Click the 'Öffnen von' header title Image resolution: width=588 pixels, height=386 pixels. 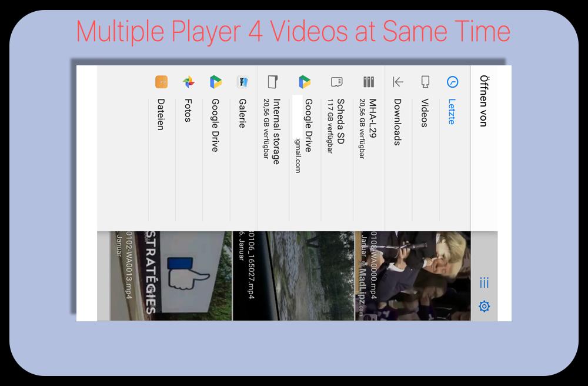coord(483,101)
